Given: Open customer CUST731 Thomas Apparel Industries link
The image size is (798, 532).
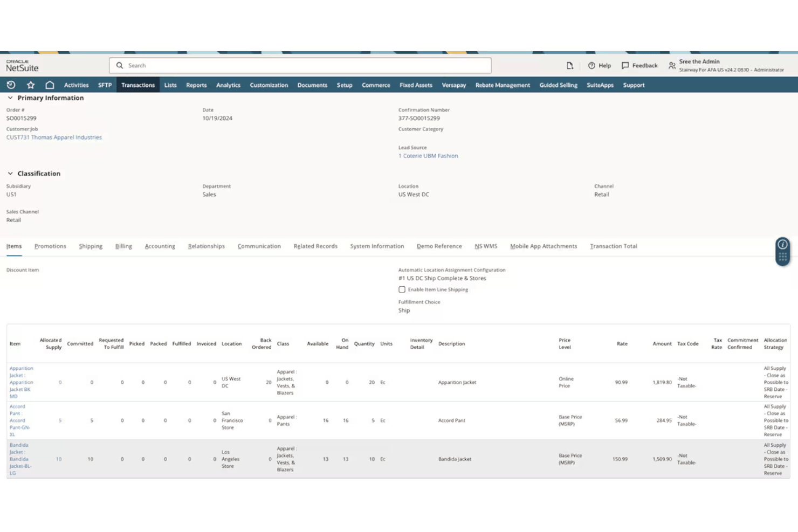Looking at the screenshot, I should [x=54, y=137].
